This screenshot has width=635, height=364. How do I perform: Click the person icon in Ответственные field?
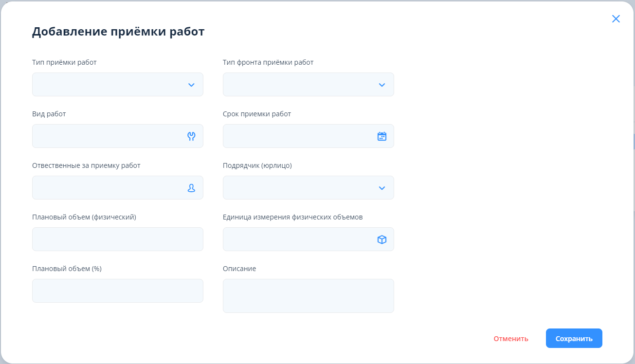(191, 188)
